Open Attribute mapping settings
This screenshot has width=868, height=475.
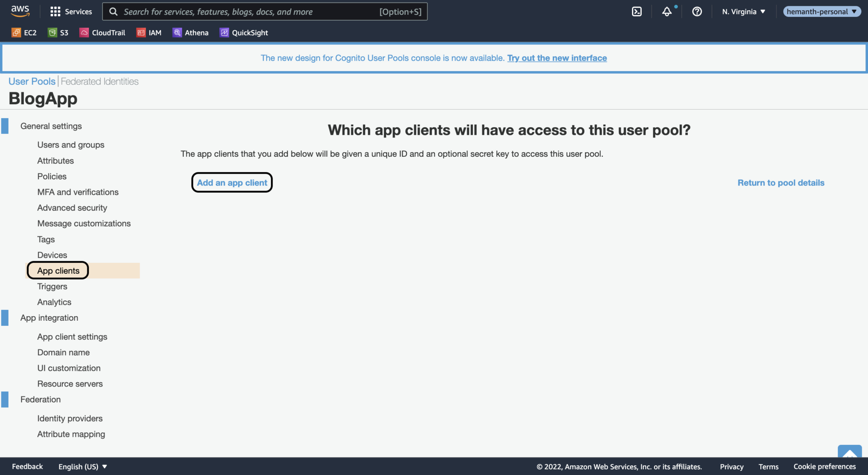71,434
